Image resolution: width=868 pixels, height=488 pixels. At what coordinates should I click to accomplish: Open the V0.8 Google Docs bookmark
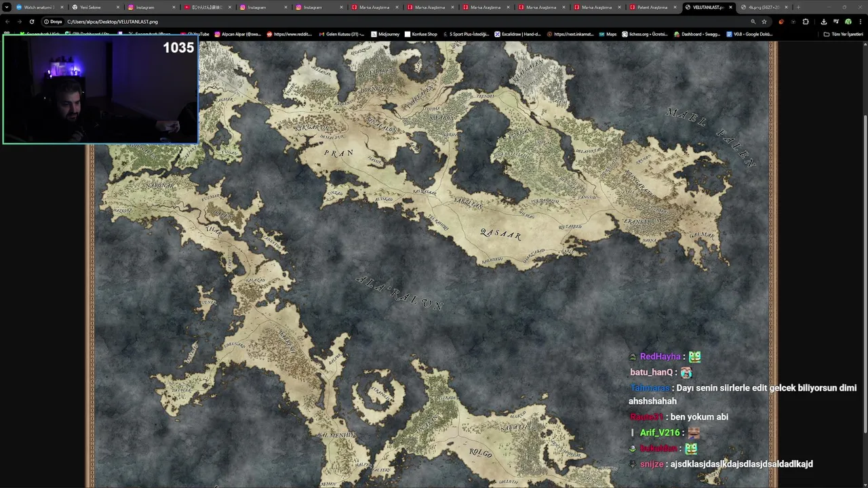pos(749,34)
